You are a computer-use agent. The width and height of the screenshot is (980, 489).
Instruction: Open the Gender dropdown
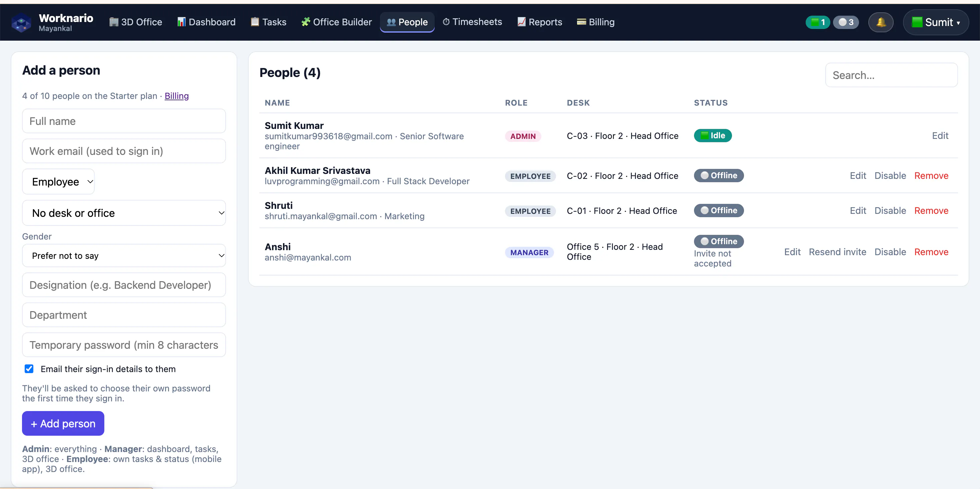124,255
